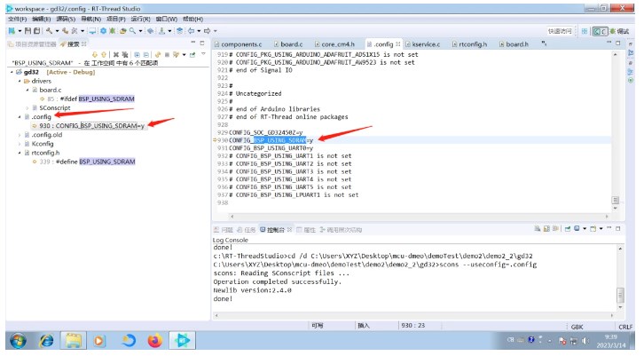Open Internet Explorer from the taskbar
Viewport: 644px width, 356px height.
point(46,341)
